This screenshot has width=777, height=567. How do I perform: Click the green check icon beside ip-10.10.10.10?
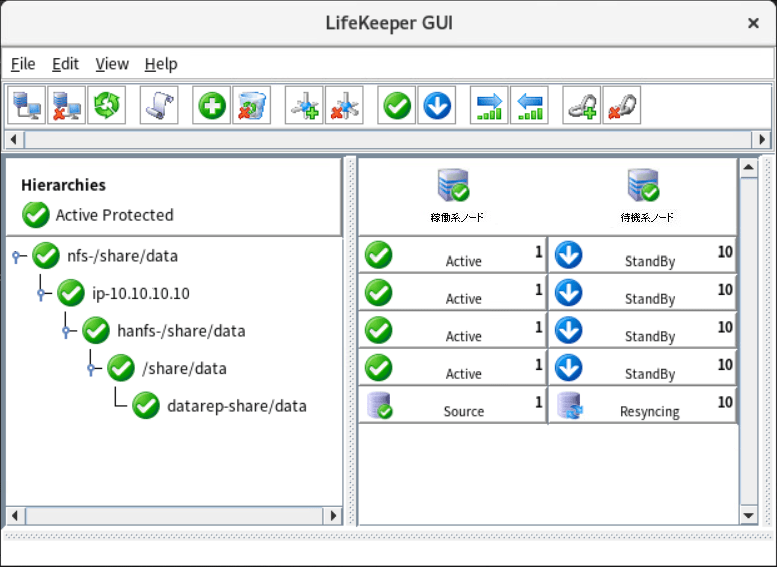click(71, 293)
